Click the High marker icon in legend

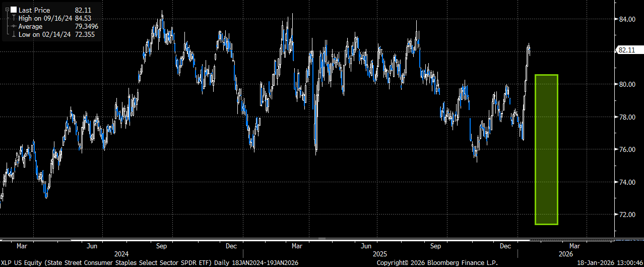pos(14,18)
